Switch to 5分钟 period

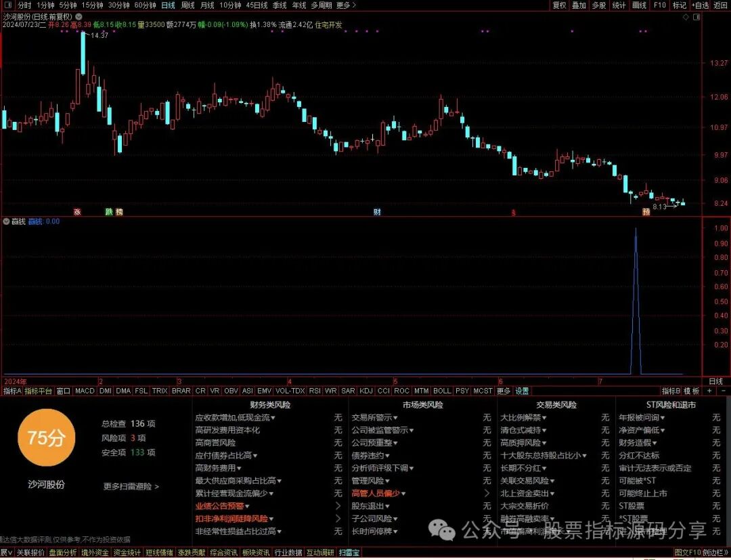(x=68, y=5)
